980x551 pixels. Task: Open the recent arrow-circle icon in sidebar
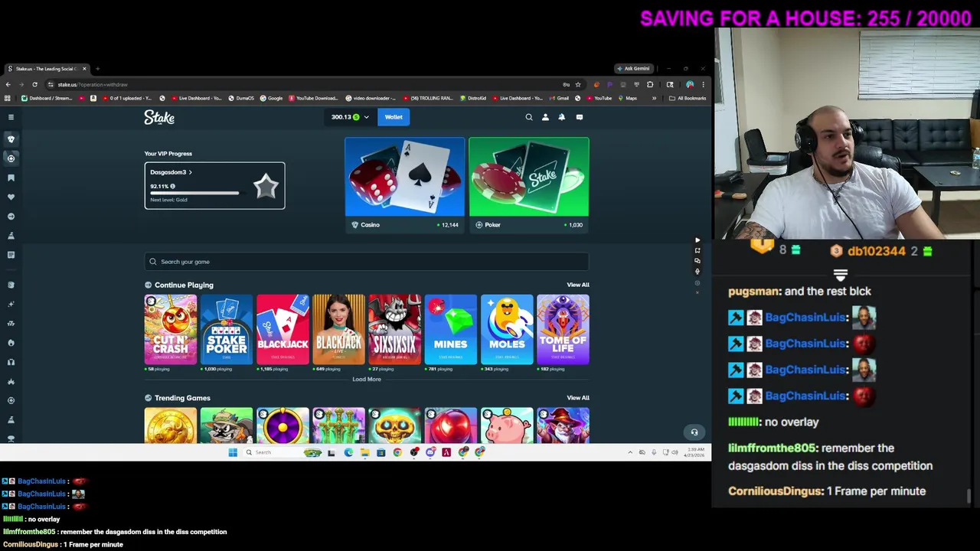pyautogui.click(x=11, y=217)
